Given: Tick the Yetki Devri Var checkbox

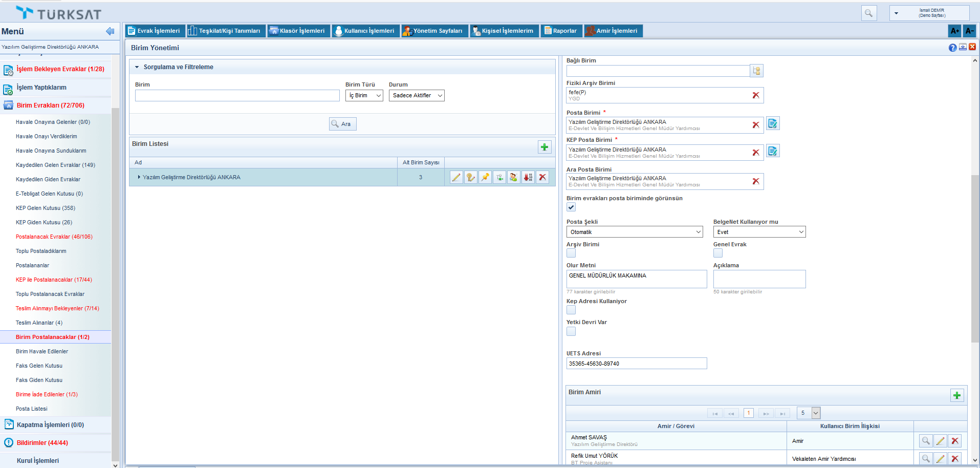Looking at the screenshot, I should click(x=571, y=331).
